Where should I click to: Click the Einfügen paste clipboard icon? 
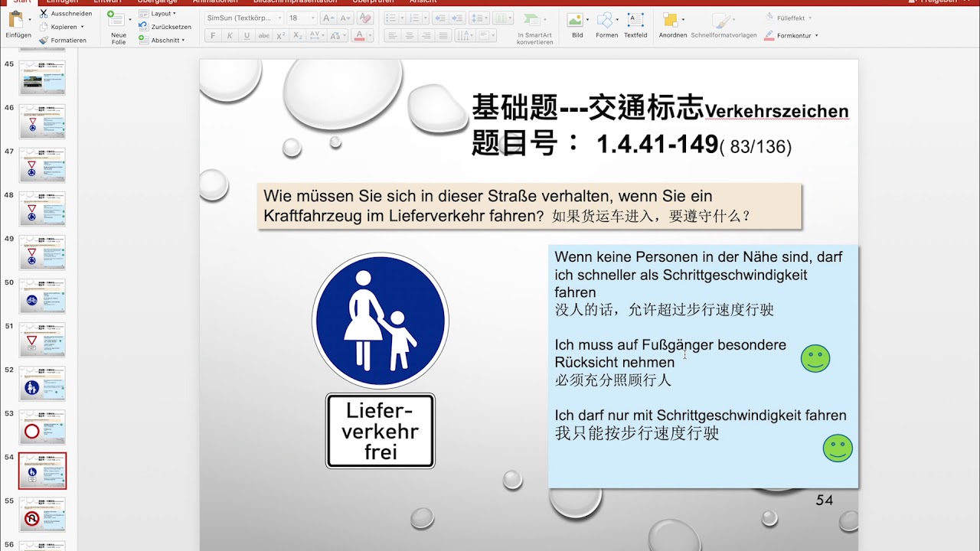click(15, 20)
